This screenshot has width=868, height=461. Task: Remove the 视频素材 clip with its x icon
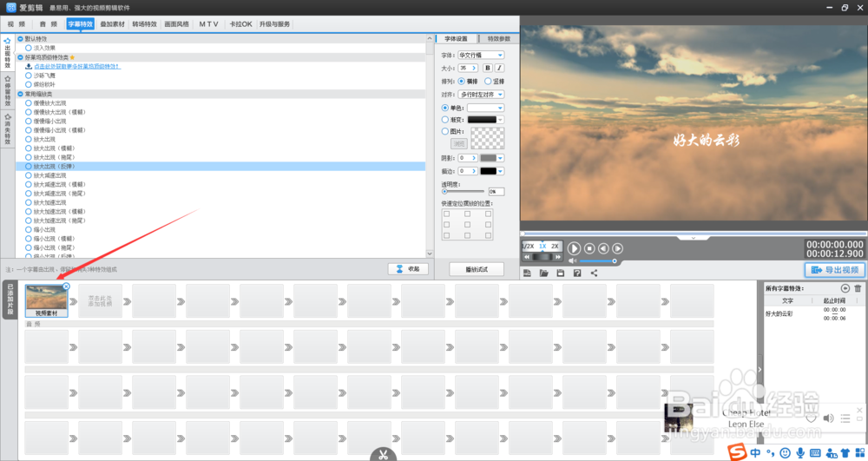67,286
